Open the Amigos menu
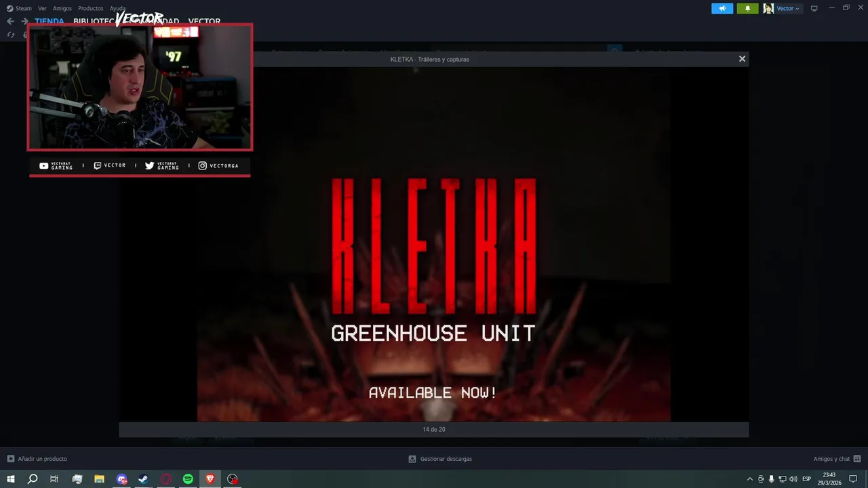The image size is (868, 488). click(62, 8)
